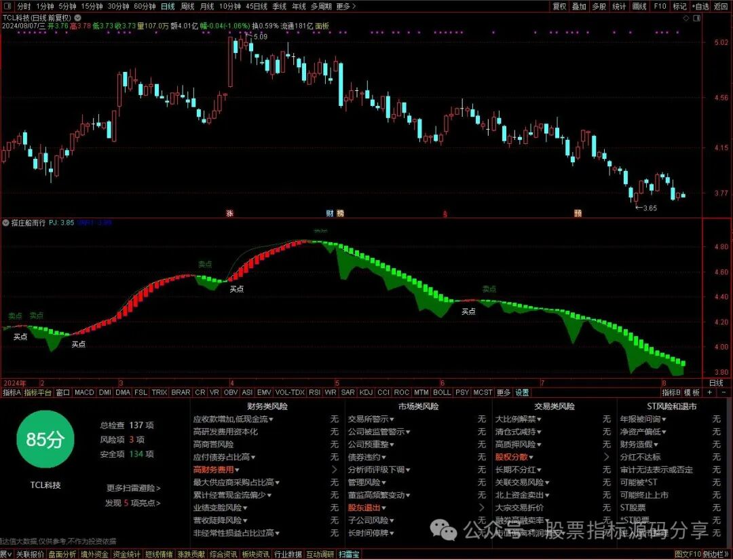
Task: Switch chart to 月线 monthly period
Action: [x=206, y=6]
